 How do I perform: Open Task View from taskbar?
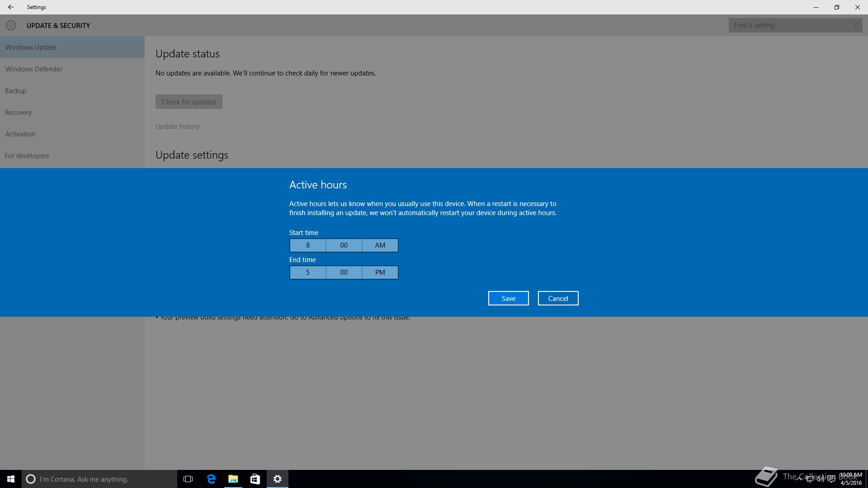pos(188,479)
